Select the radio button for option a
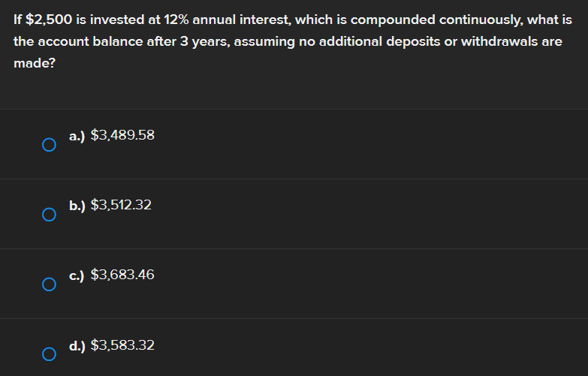Image resolution: width=588 pixels, height=376 pixels. point(49,145)
